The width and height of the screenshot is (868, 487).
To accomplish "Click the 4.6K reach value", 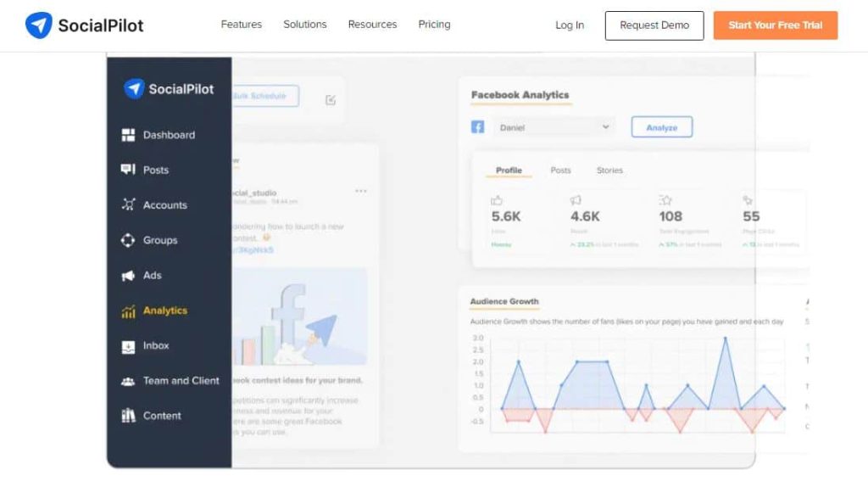I will point(585,216).
